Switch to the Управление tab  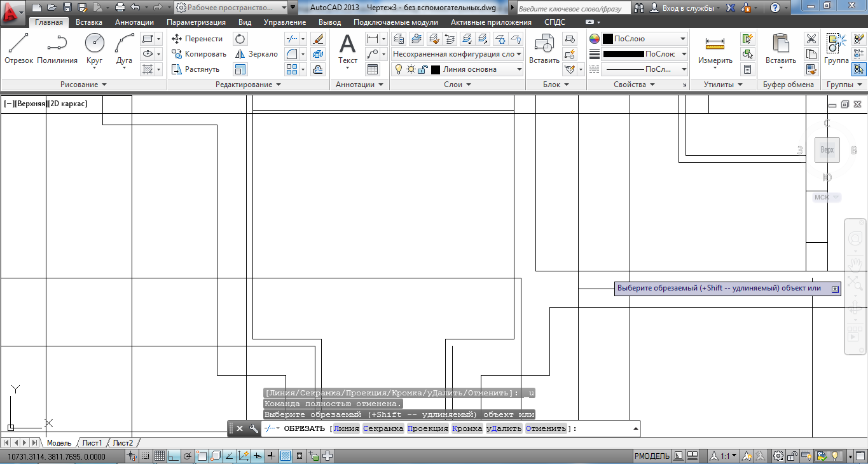coord(284,22)
